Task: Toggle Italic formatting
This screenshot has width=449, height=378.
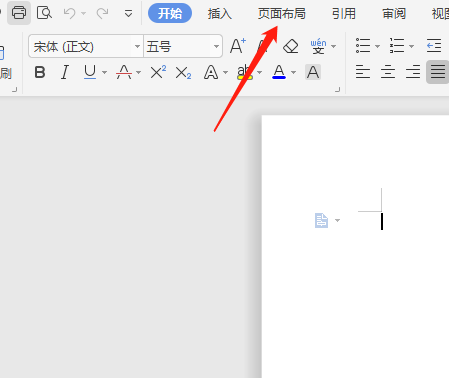Action: 65,72
